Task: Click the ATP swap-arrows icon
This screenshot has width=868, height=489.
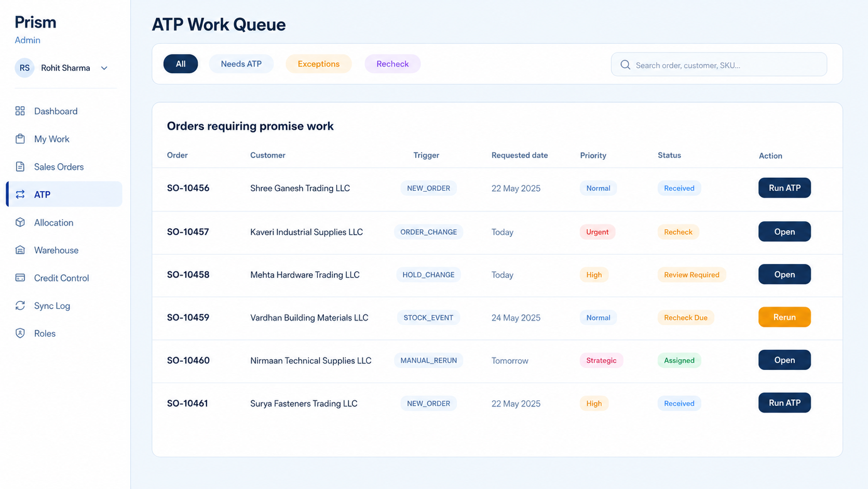Action: tap(20, 194)
